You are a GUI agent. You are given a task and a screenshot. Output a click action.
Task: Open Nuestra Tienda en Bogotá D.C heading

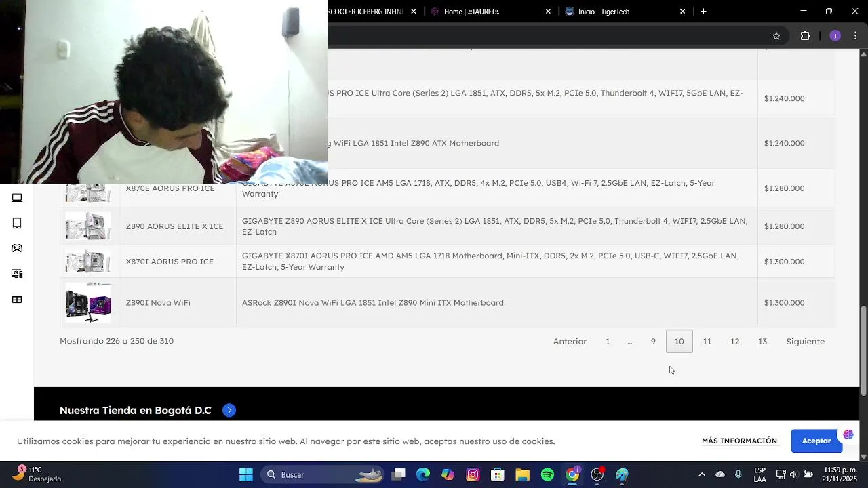point(136,410)
